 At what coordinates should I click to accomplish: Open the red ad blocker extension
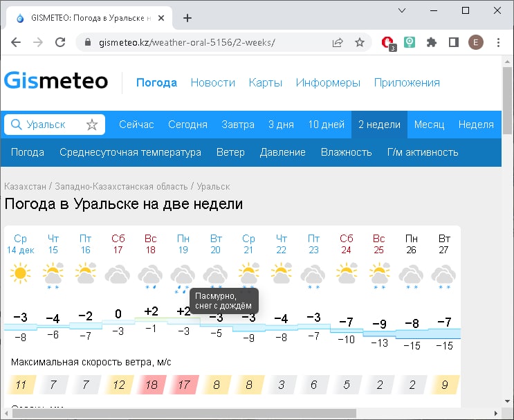pos(389,43)
